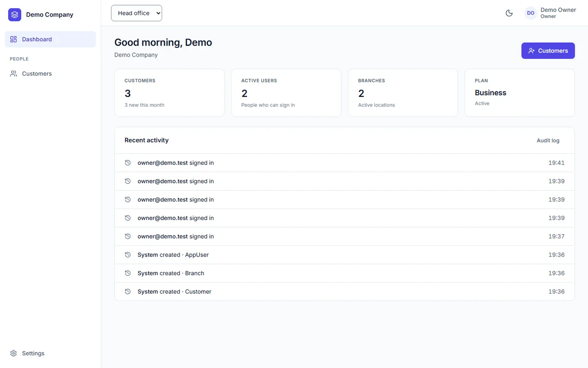Viewport: 588px width, 368px height.
Task: Click the Dashboard grid icon
Action: pyautogui.click(x=13, y=39)
